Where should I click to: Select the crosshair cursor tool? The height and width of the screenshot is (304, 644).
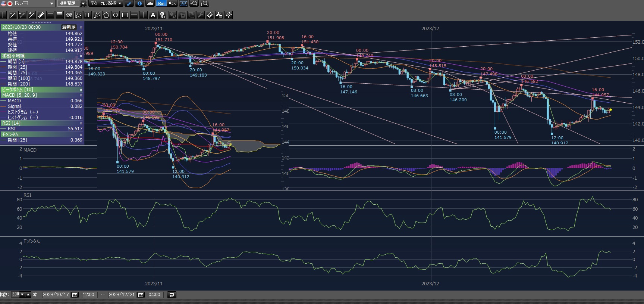[3, 15]
